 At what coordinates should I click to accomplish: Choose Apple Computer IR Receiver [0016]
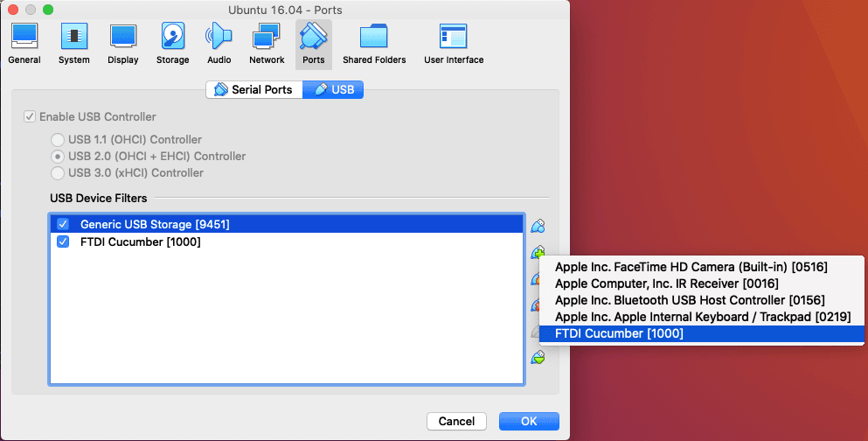701,283
